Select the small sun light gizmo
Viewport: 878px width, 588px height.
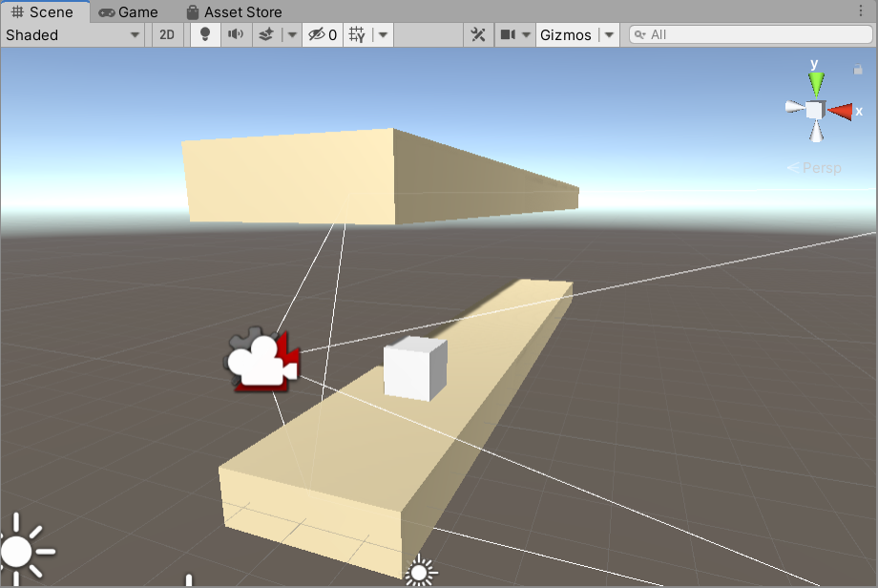(x=420, y=573)
